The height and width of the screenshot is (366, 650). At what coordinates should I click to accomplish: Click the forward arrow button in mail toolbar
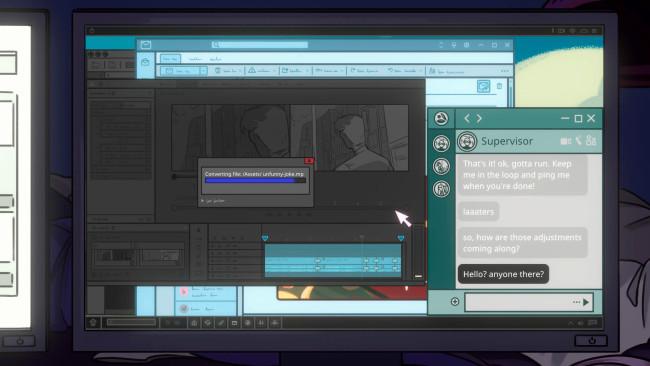click(x=364, y=71)
